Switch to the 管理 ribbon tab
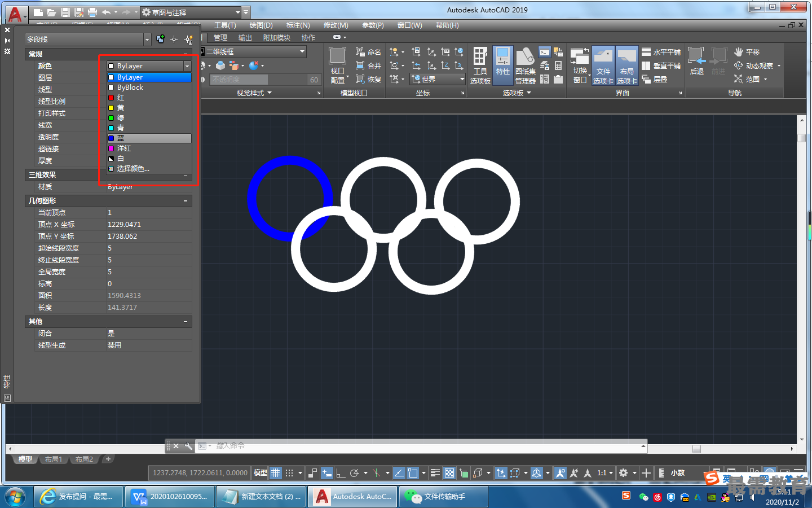 [220, 38]
